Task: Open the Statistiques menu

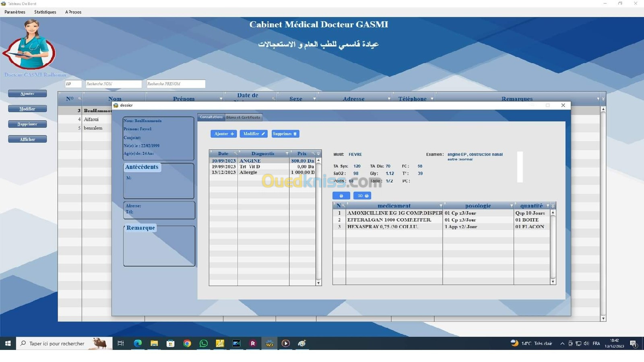Action: [45, 12]
